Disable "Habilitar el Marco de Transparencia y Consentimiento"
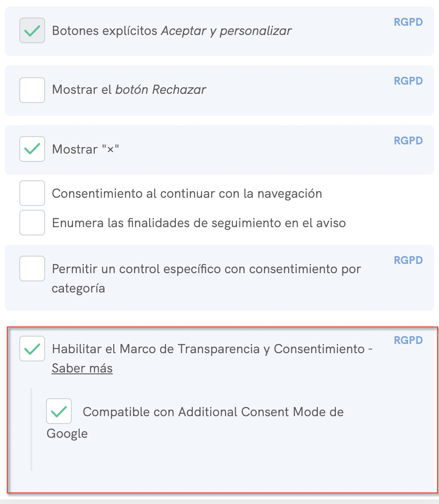Screen dimensions: 439x504 [32, 349]
